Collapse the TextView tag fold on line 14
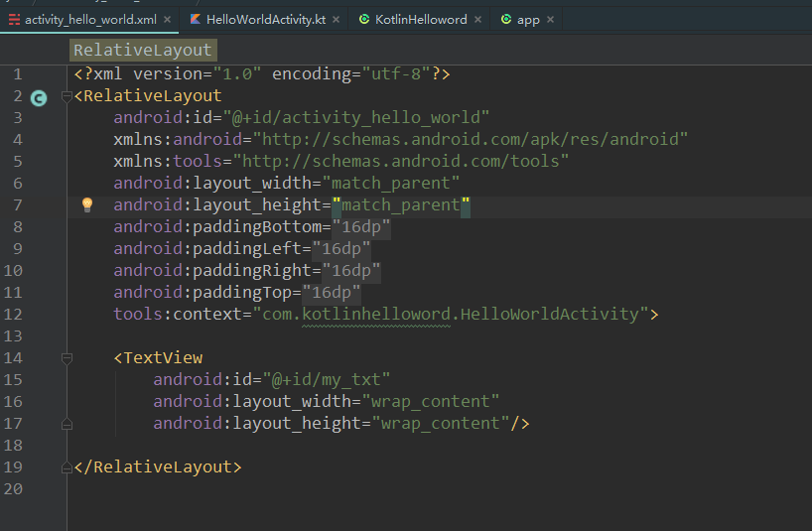 pyautogui.click(x=67, y=358)
